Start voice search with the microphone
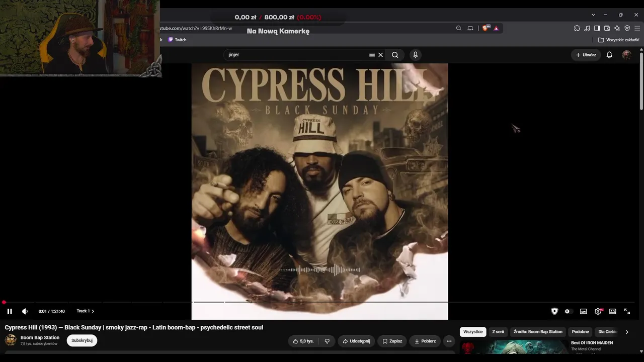 click(x=415, y=55)
